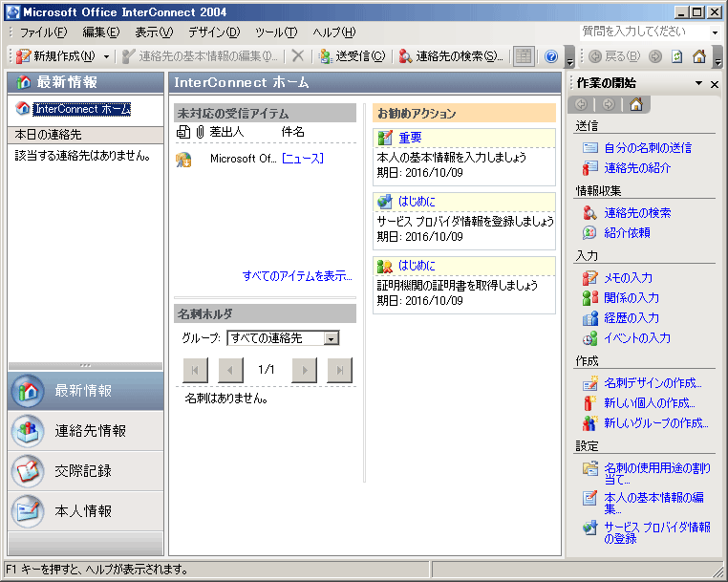Click the refresh icon in navigation toolbar
This screenshot has height=582, width=728.
click(677, 56)
